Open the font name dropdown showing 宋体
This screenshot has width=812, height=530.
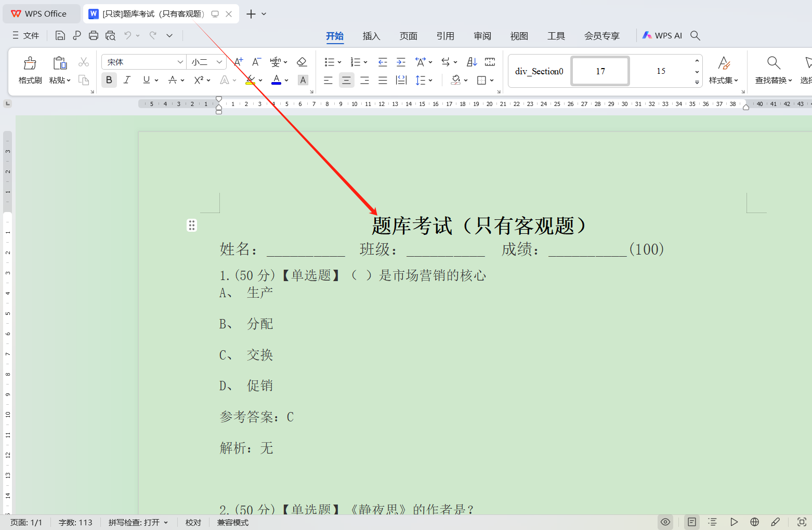[180, 62]
